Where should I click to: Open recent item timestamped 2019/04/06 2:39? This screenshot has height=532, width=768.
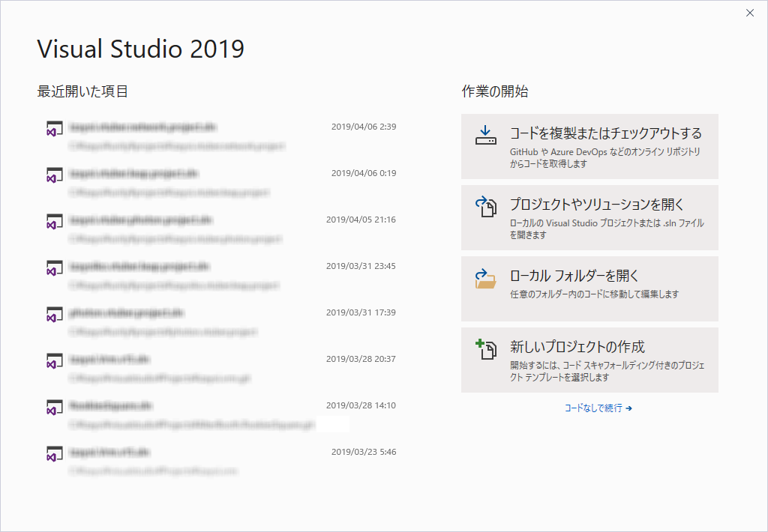coord(221,136)
